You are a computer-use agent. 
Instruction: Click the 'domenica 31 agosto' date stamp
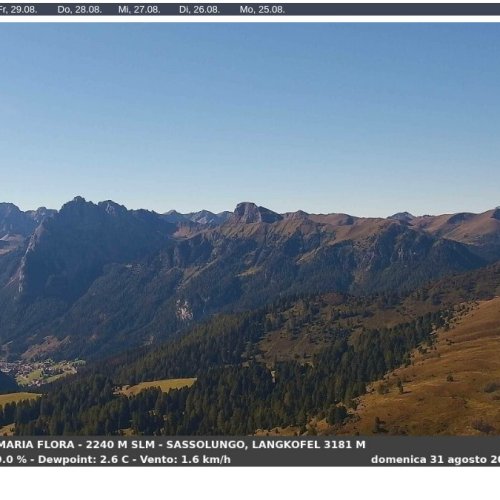tap(429, 460)
